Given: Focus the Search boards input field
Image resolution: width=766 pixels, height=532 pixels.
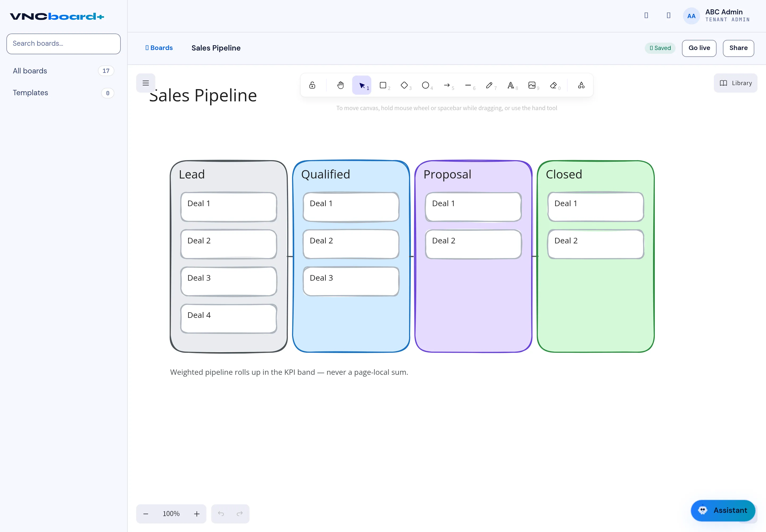Looking at the screenshot, I should [x=63, y=44].
